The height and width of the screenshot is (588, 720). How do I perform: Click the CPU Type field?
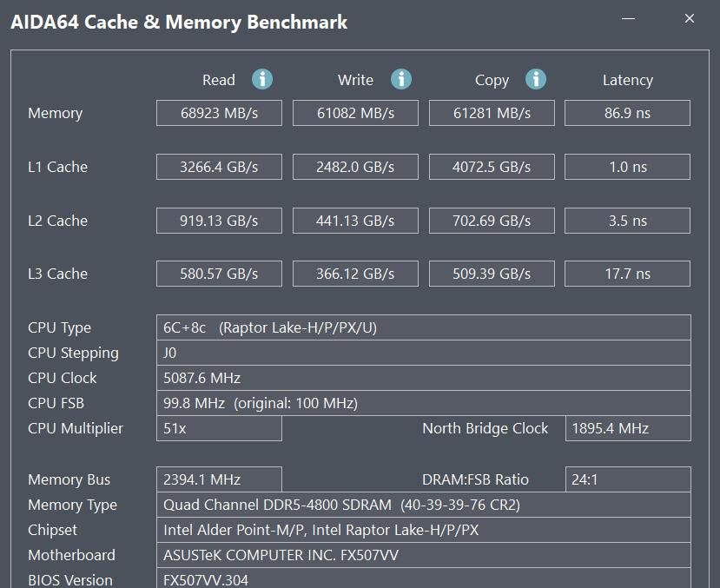coord(423,327)
